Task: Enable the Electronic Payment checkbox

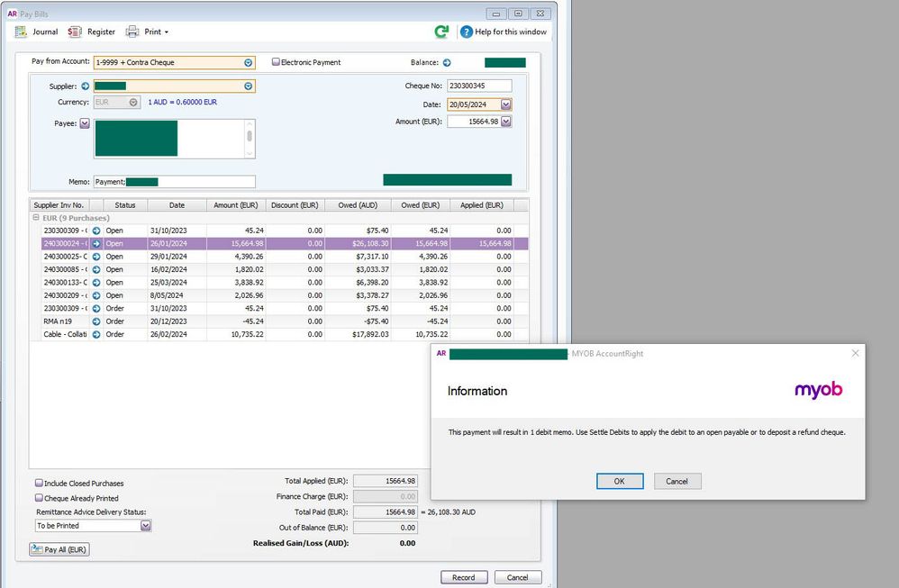Action: pos(277,63)
